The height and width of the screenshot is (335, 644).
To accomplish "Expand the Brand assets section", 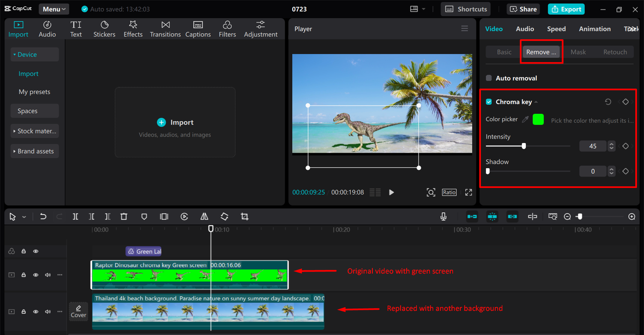I will 34,151.
